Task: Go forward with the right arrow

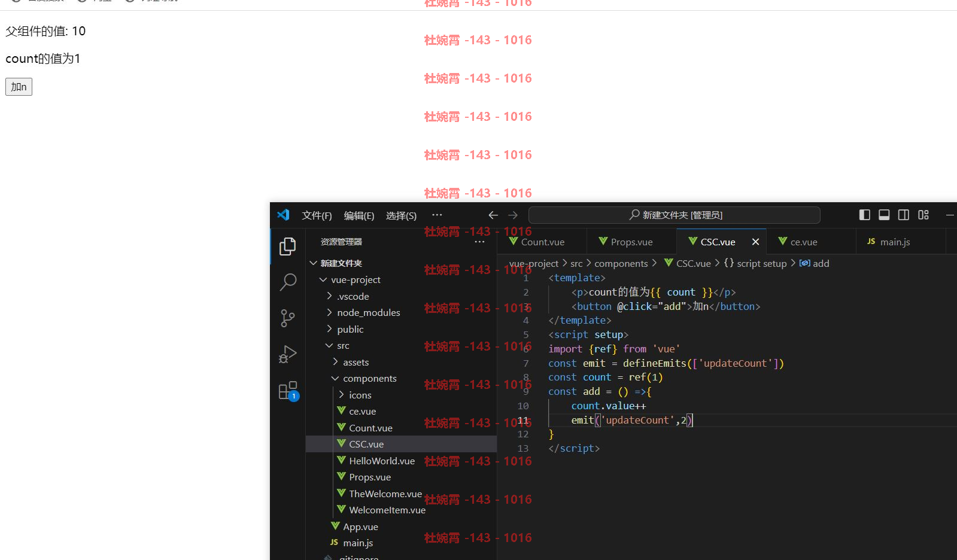Action: tap(513, 215)
